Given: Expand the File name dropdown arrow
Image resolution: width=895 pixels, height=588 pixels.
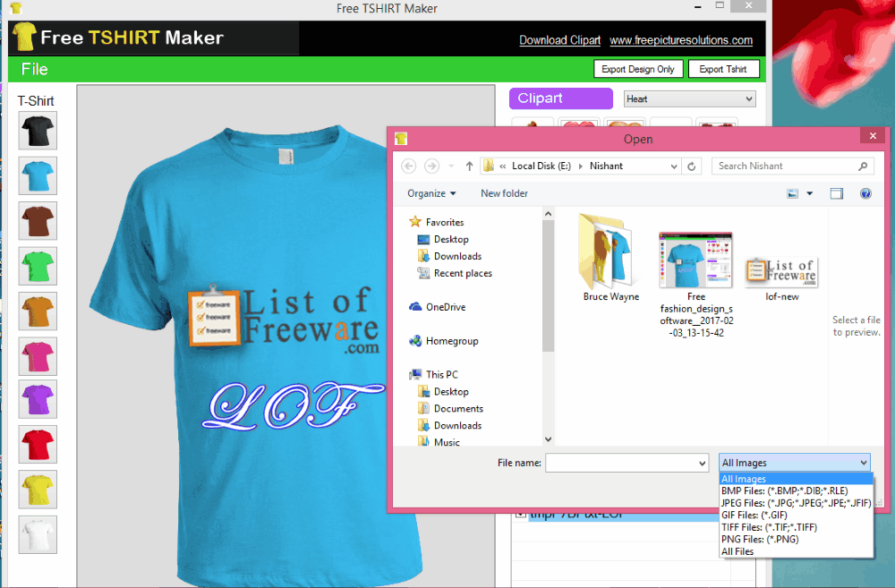Looking at the screenshot, I should [703, 463].
